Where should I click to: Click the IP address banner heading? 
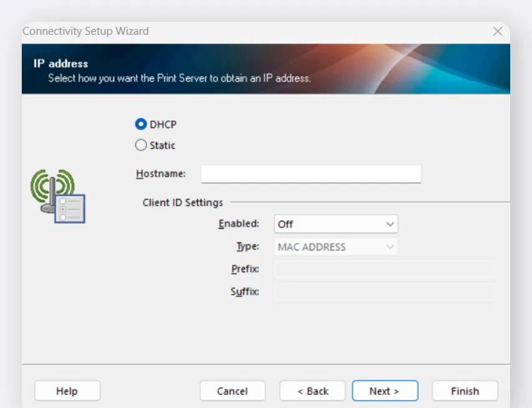coord(60,64)
